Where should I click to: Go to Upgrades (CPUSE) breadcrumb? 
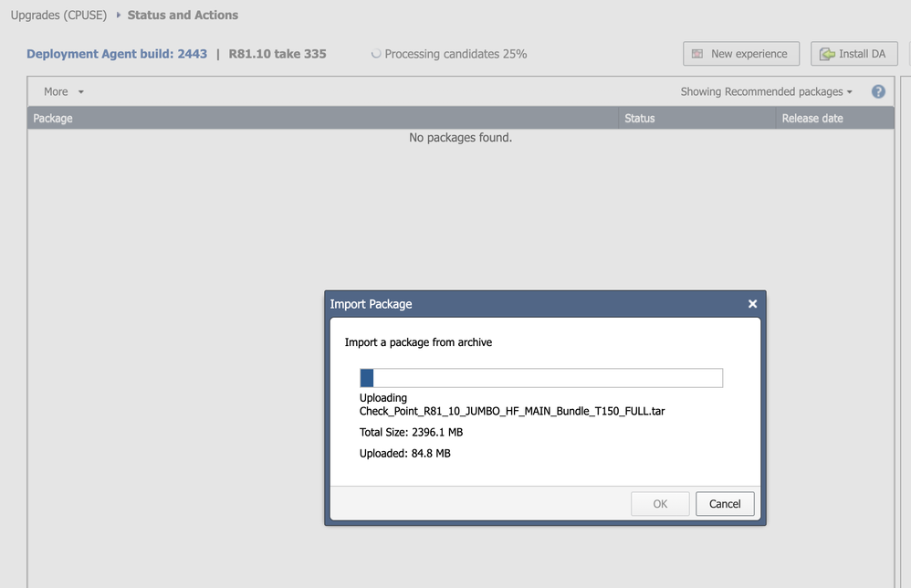[x=58, y=16]
